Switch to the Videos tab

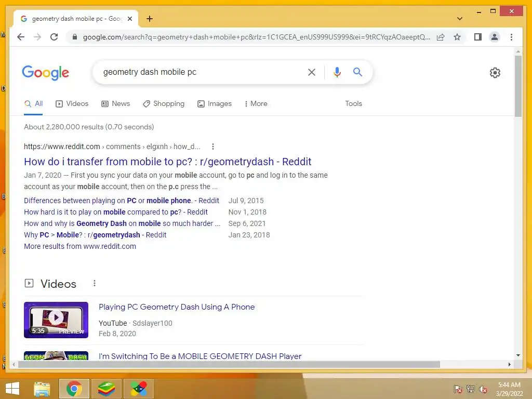[72, 103]
